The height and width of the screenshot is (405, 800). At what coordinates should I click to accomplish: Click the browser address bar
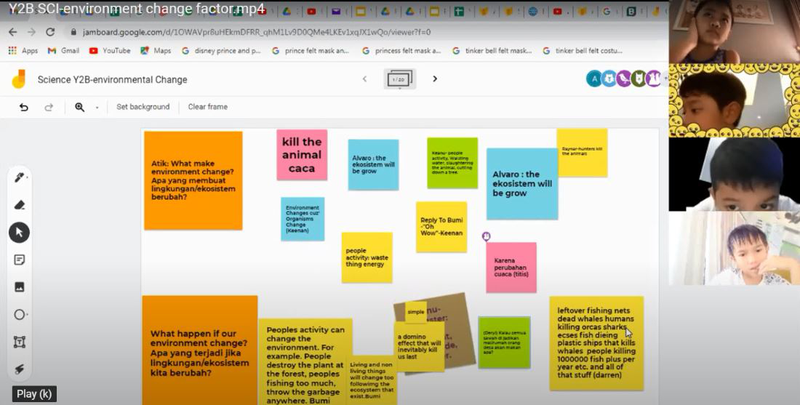[300, 31]
